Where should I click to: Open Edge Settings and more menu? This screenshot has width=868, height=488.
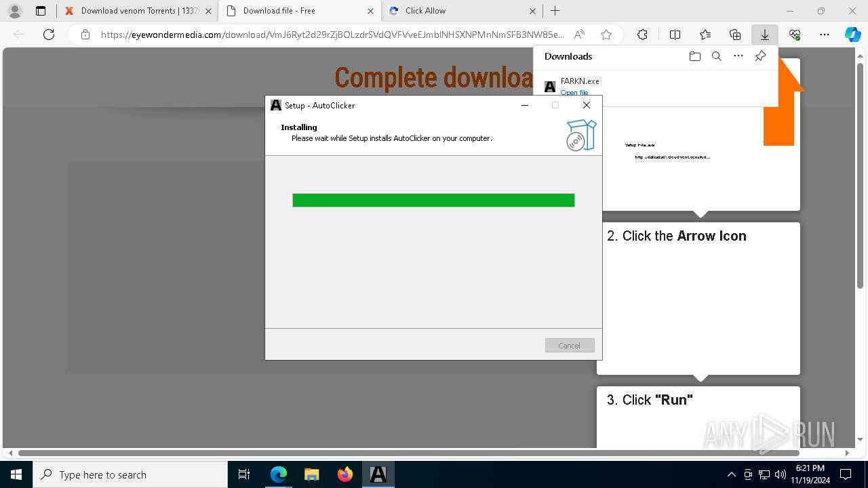pyautogui.click(x=825, y=35)
